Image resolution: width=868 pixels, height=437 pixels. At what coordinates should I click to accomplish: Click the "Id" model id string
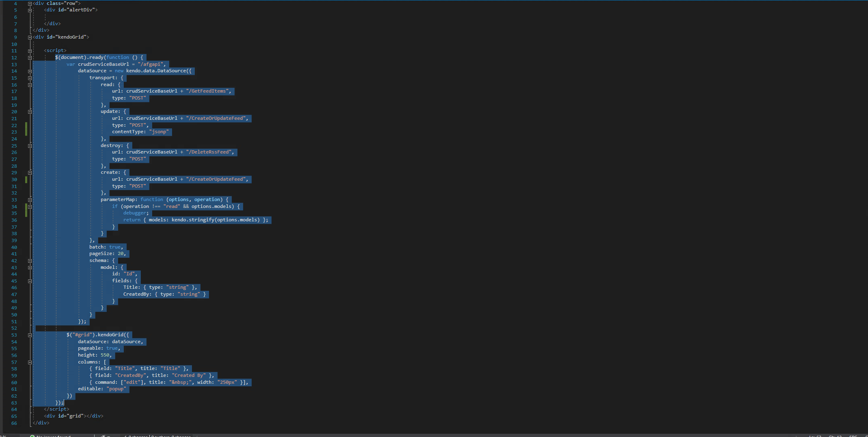pyautogui.click(x=129, y=274)
